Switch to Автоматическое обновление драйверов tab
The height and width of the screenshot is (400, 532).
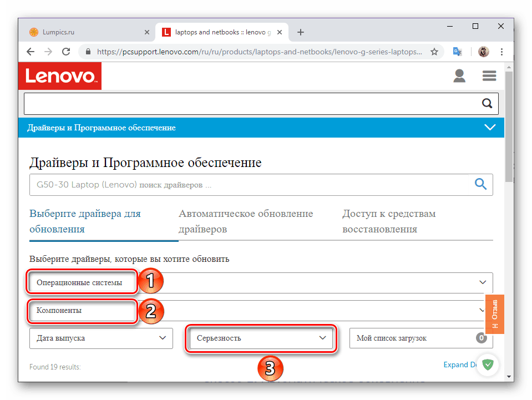pyautogui.click(x=246, y=221)
